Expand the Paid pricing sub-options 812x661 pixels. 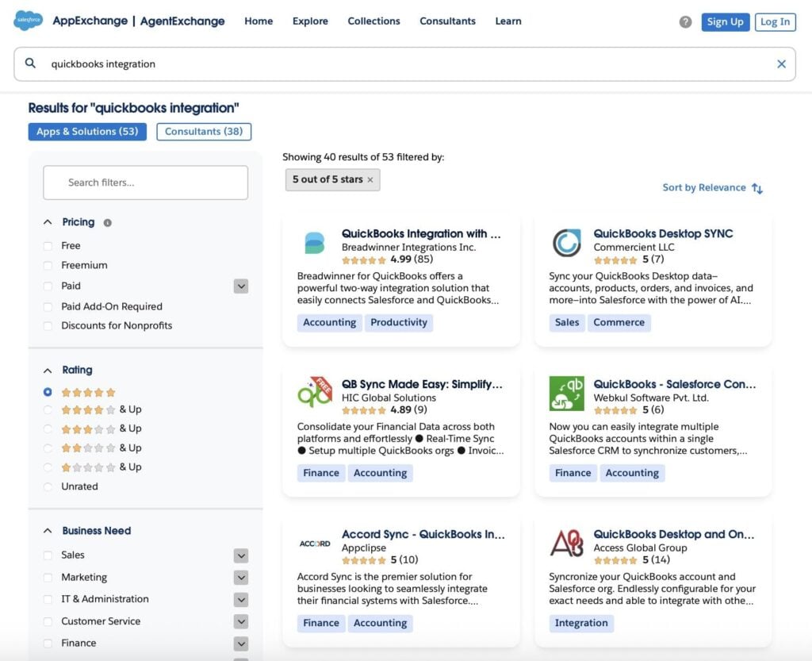click(x=241, y=286)
